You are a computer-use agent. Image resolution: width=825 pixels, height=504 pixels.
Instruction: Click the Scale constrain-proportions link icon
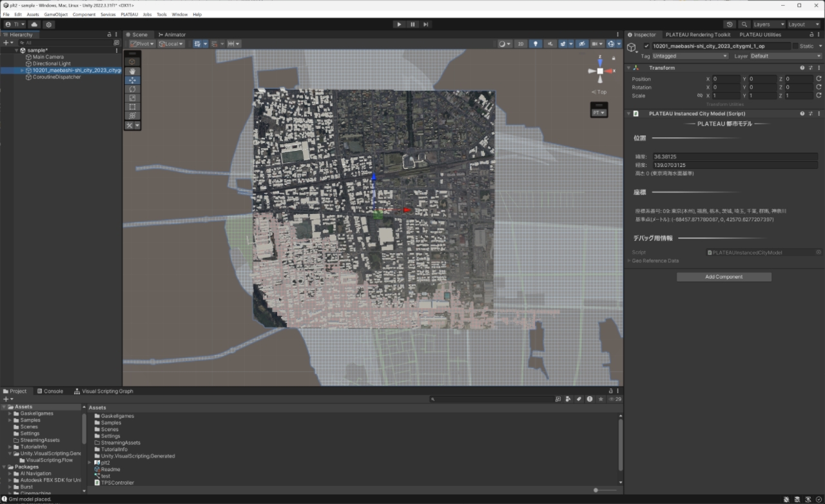(700, 95)
